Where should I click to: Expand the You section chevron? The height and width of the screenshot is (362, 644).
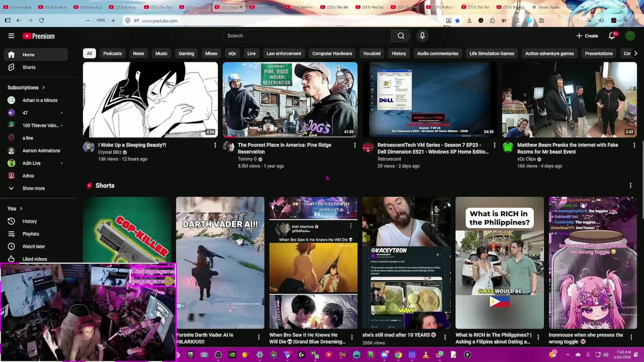(21, 209)
